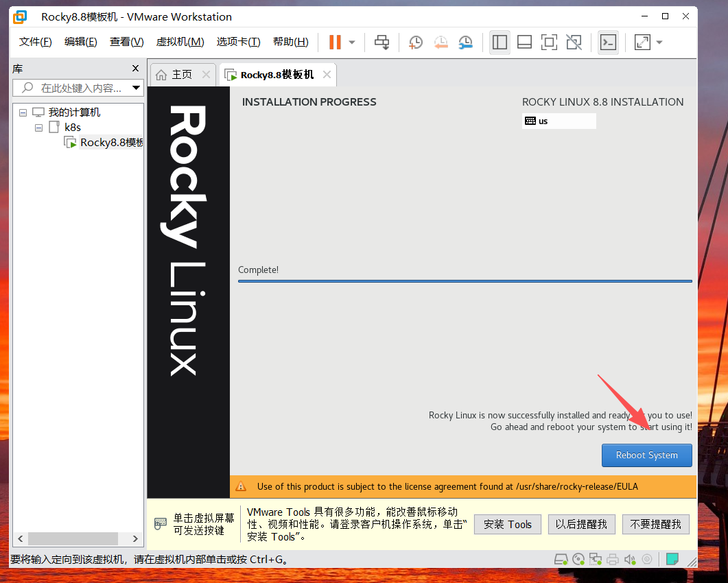This screenshot has width=728, height=583.
Task: Open the snapshot manager
Action: click(465, 43)
